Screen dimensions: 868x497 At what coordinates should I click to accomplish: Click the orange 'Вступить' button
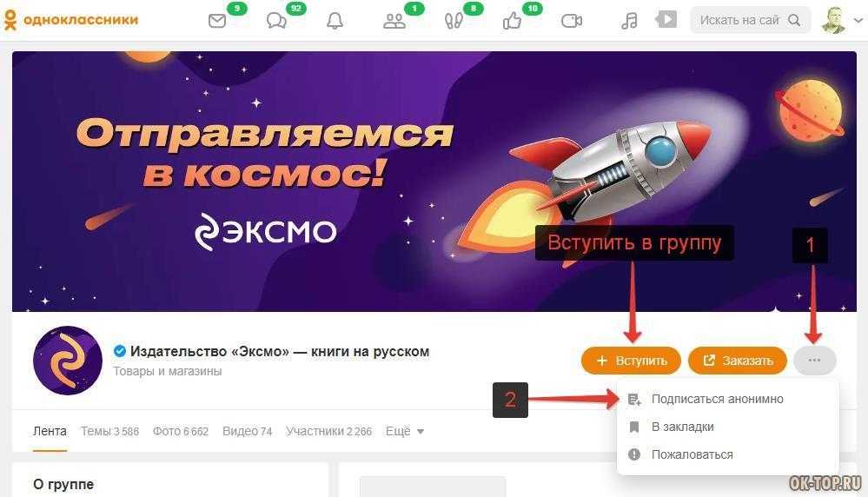point(631,361)
